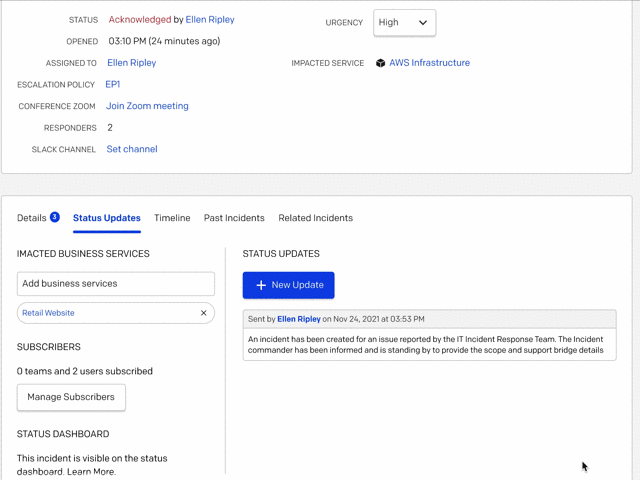Screen dimensions: 640x480
Task: Click Ellen Ripley in the status update header
Action: 299,319
